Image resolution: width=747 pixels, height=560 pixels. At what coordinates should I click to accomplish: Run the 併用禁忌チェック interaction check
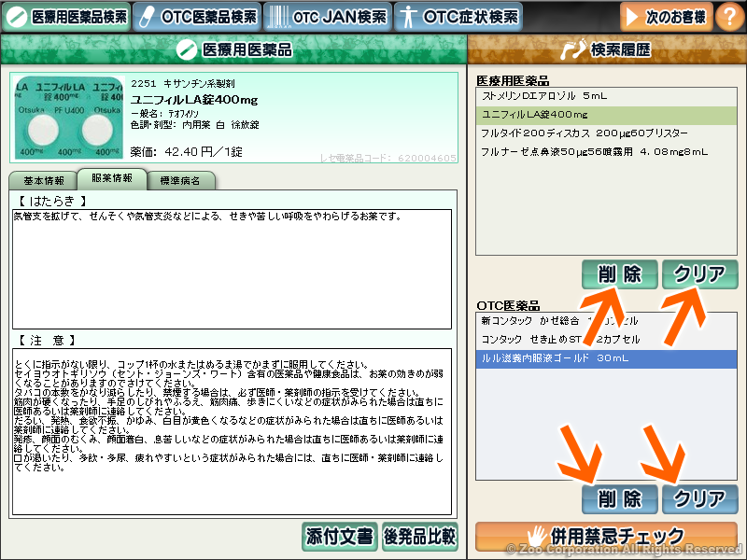606,537
